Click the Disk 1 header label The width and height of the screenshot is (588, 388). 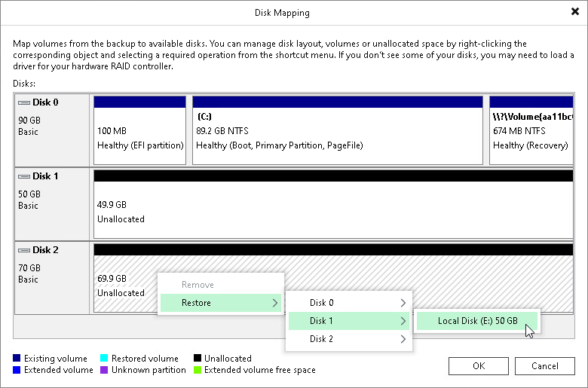(45, 176)
